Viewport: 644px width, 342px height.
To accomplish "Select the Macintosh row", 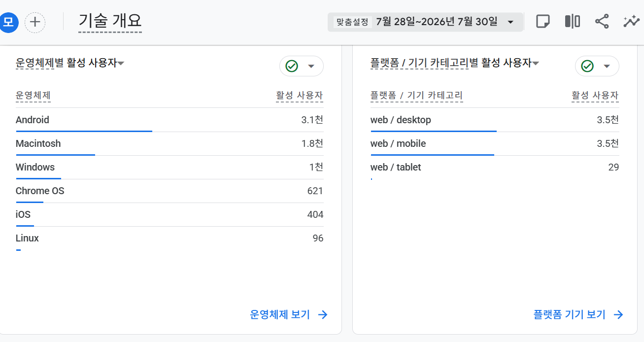I will (169, 143).
